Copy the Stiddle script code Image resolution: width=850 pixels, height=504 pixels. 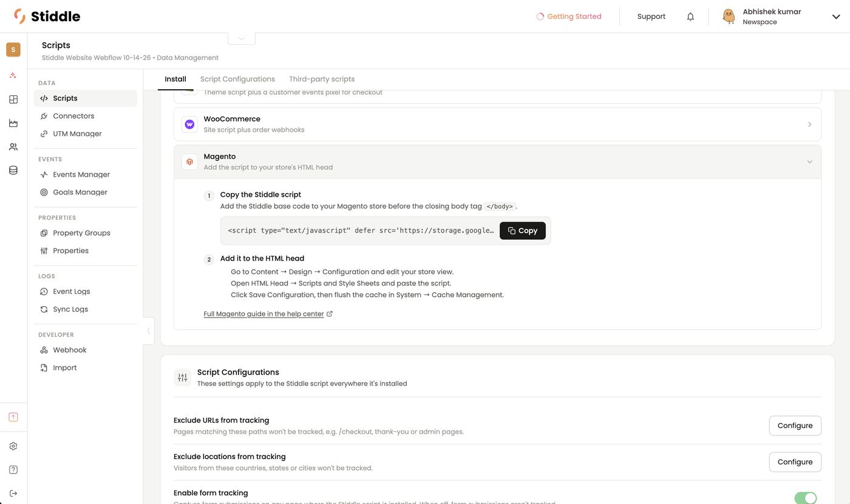523,231
